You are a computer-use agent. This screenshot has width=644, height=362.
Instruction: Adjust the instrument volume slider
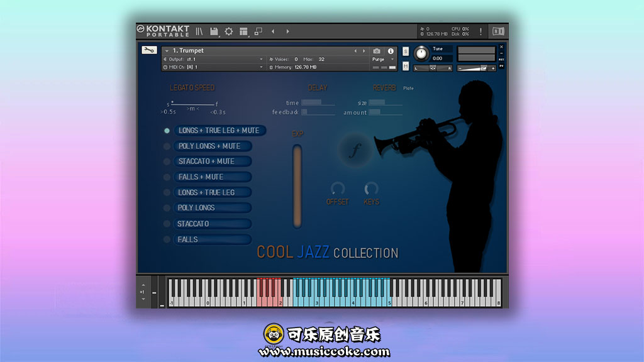click(x=477, y=68)
